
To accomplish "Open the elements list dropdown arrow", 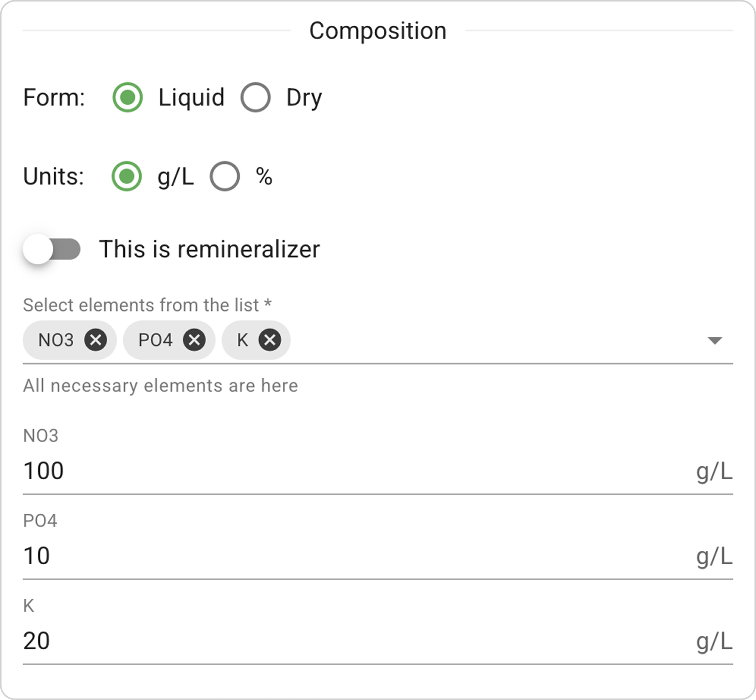I will (x=715, y=340).
